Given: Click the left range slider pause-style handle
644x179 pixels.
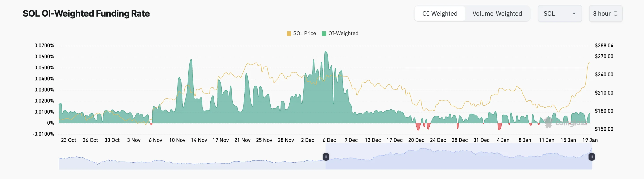Looking at the screenshot, I should (326, 157).
